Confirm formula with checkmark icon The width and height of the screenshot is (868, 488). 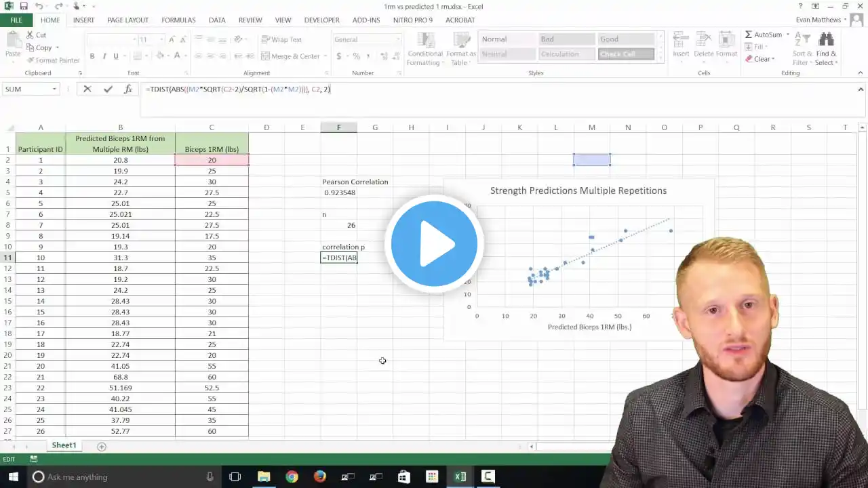[x=108, y=89]
